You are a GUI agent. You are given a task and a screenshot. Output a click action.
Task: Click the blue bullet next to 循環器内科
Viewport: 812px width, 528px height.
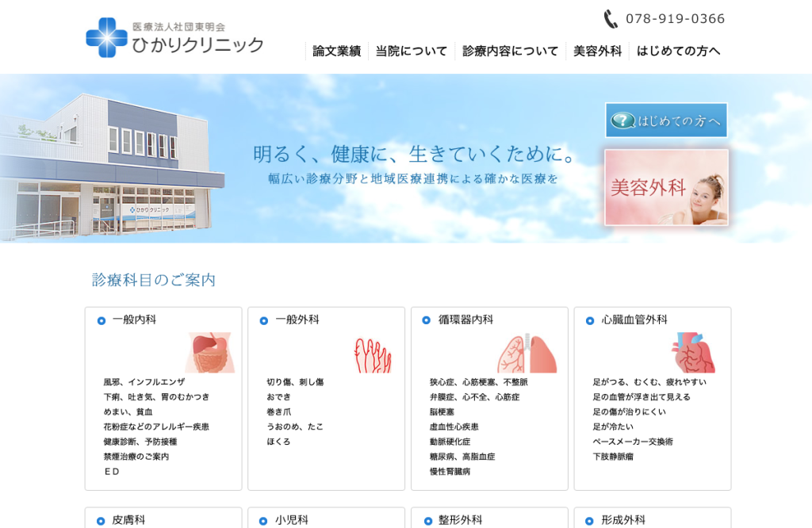coord(426,320)
